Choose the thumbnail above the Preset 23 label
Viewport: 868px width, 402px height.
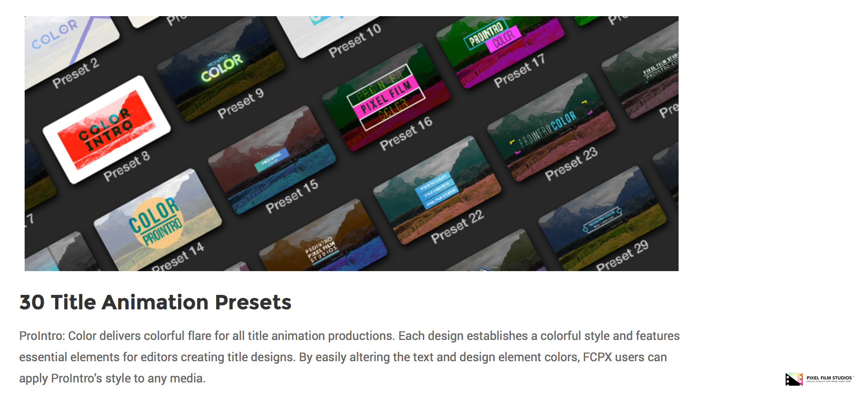(x=551, y=127)
